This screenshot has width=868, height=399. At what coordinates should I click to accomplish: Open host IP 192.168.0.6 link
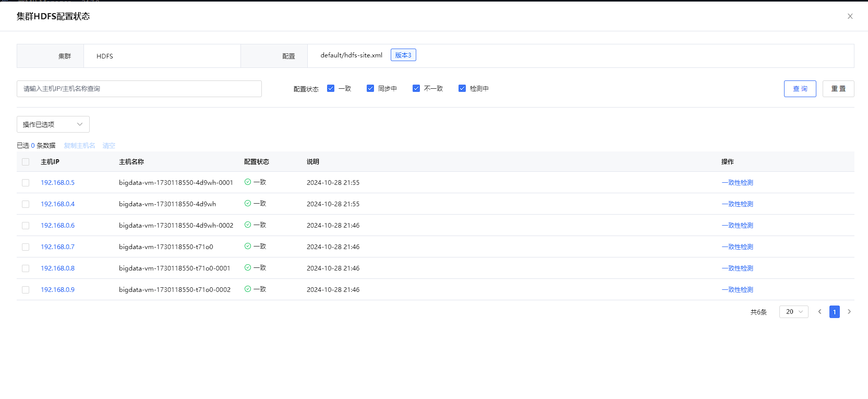[x=57, y=226]
